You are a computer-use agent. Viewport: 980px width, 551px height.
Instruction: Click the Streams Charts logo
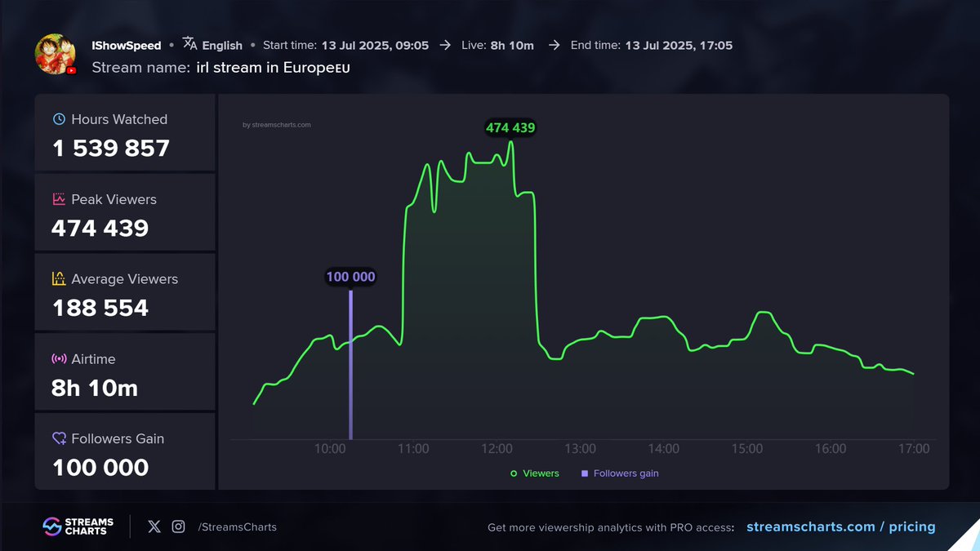[x=78, y=527]
